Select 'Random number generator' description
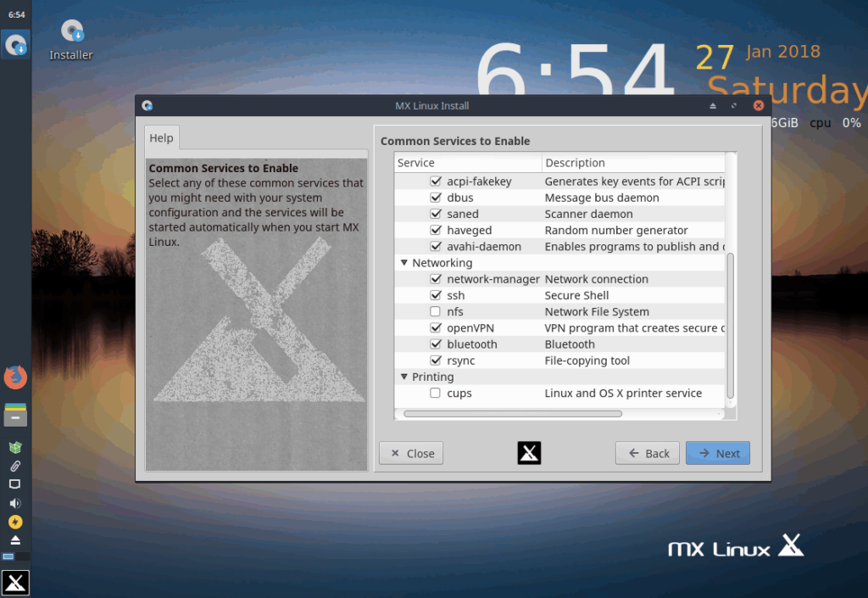The image size is (868, 598). click(x=616, y=231)
